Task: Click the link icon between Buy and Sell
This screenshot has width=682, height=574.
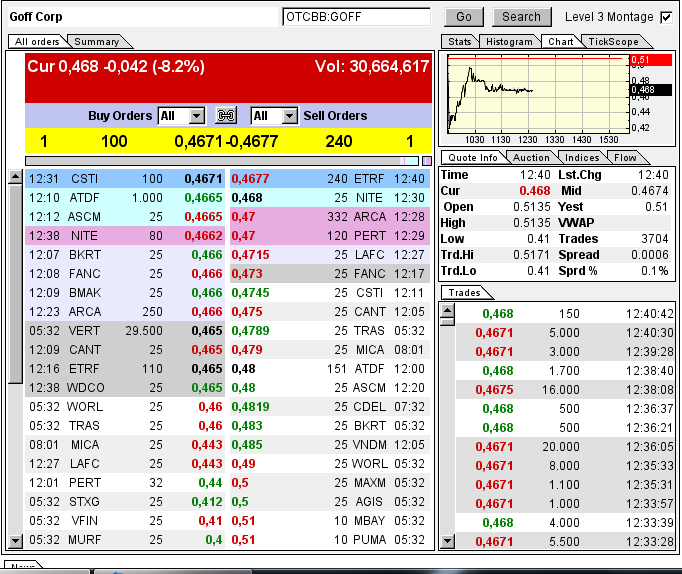Action: point(226,116)
